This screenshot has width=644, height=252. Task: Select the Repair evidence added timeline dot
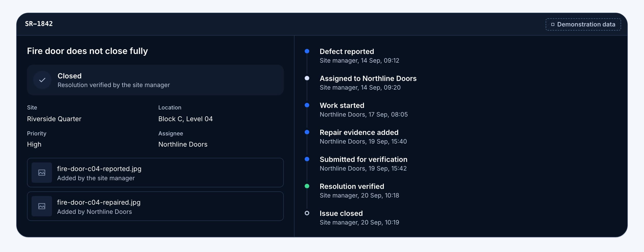click(307, 132)
